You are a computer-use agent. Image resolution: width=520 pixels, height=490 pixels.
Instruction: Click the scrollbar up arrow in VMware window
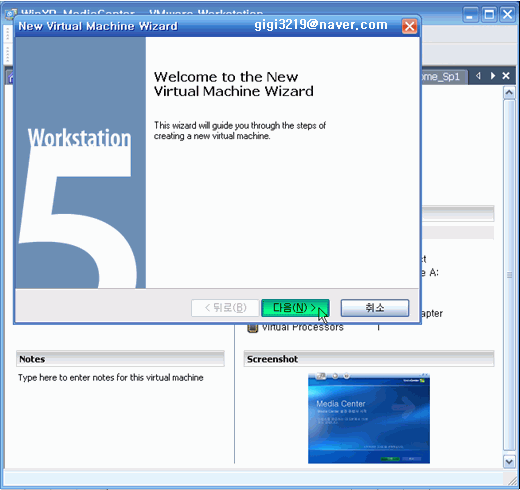pos(509,92)
